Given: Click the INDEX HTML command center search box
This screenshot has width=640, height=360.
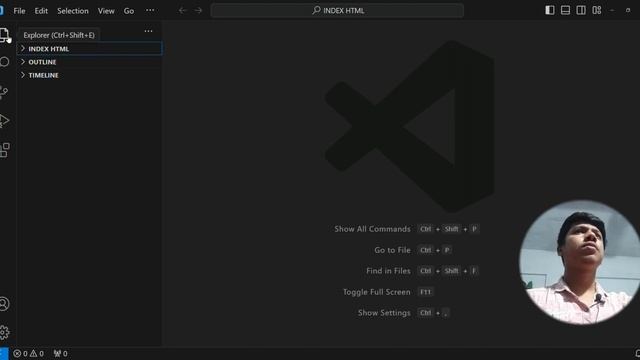Looking at the screenshot, I should point(337,11).
